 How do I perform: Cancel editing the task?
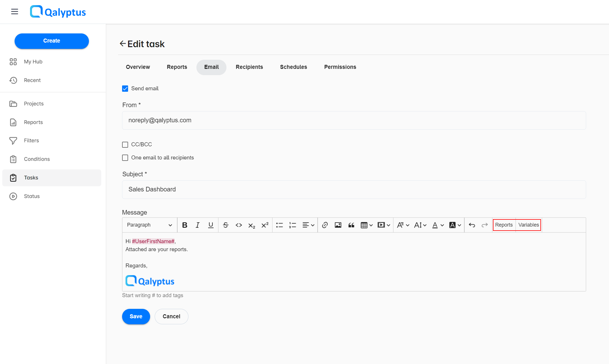pos(172,317)
